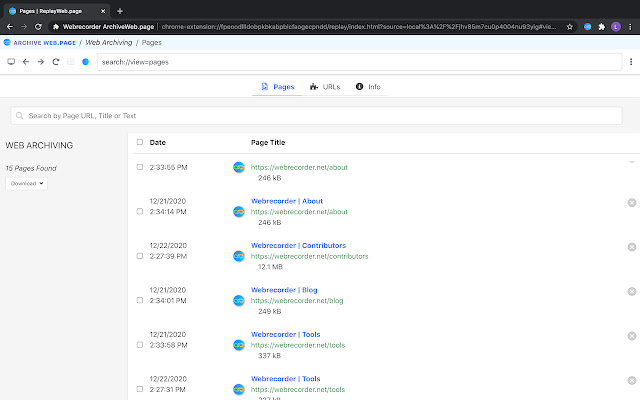The width and height of the screenshot is (640, 400).
Task: Go to Web Archiving in the breadcrumb
Action: coord(107,43)
